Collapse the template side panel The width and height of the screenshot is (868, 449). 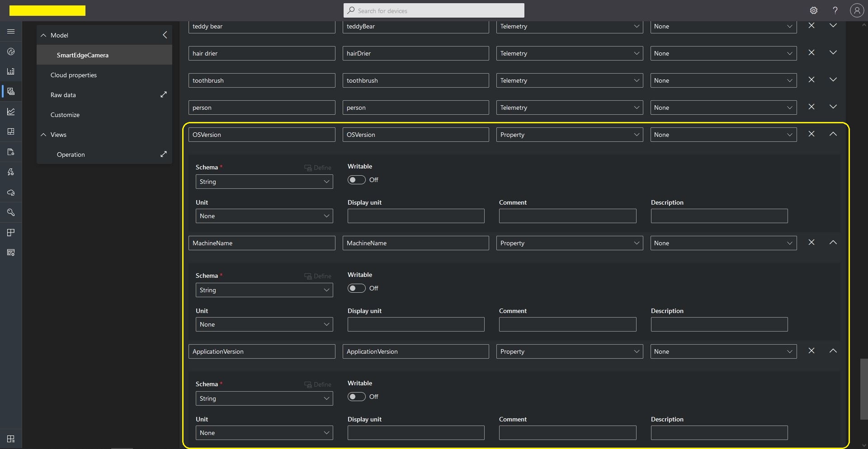pos(165,35)
